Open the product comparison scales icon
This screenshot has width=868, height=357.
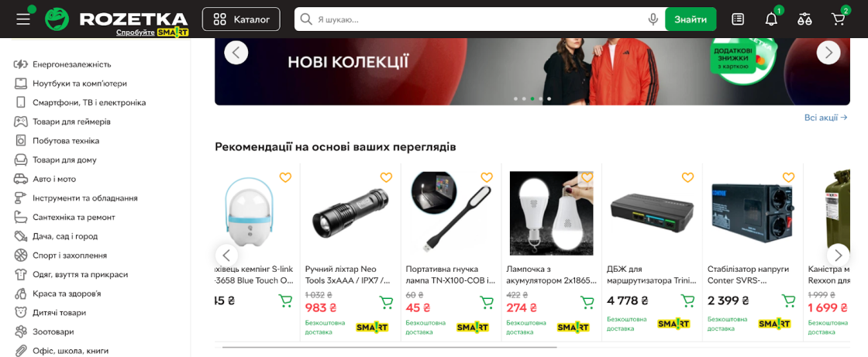point(804,19)
